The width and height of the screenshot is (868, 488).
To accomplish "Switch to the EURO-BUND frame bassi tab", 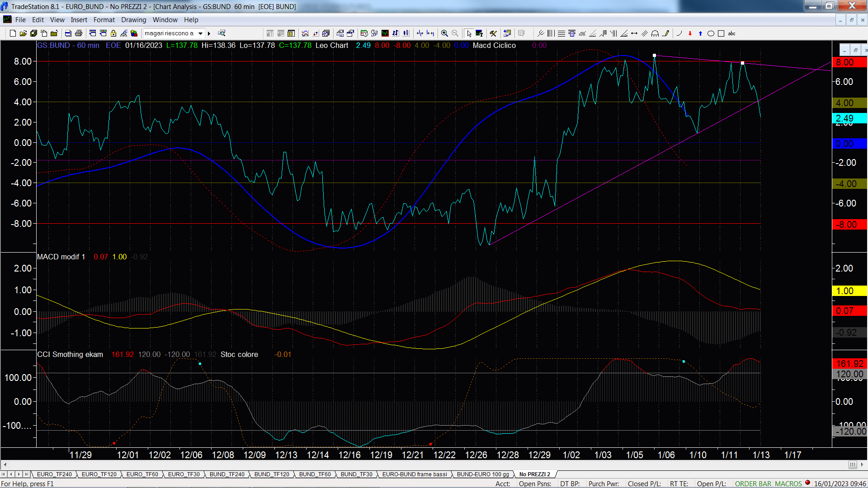I will pos(415,474).
